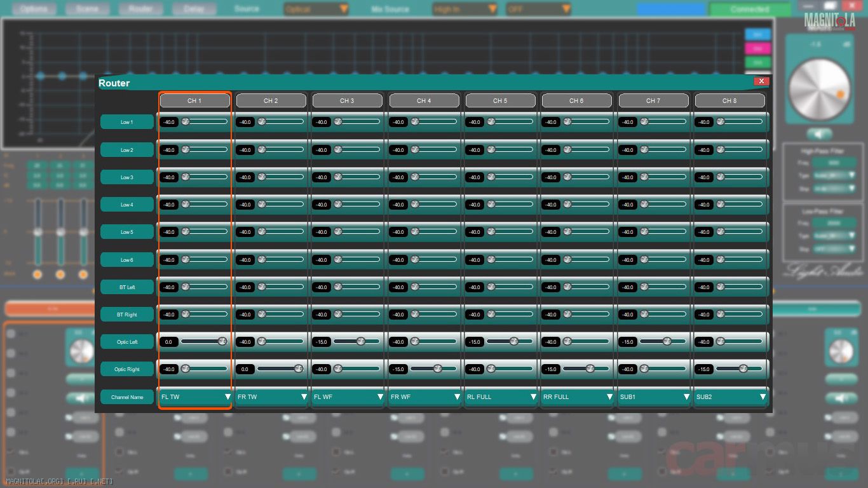The image size is (868, 488).
Task: Click the Low 1 row label
Action: 127,122
